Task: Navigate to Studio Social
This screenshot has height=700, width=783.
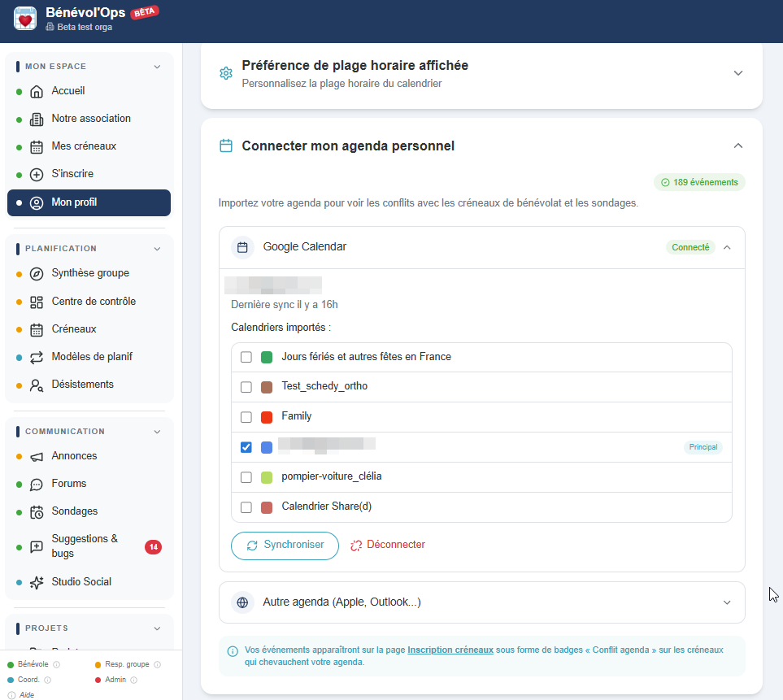Action: click(x=89, y=582)
